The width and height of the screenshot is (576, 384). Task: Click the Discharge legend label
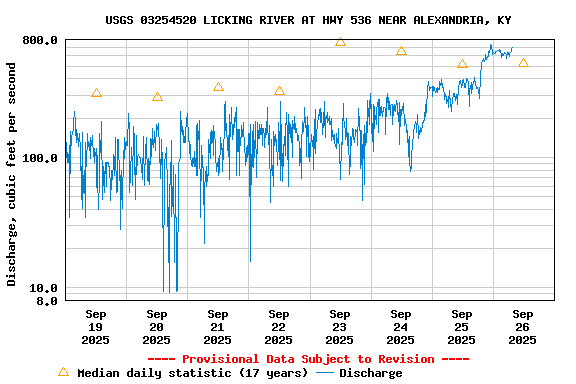click(371, 373)
